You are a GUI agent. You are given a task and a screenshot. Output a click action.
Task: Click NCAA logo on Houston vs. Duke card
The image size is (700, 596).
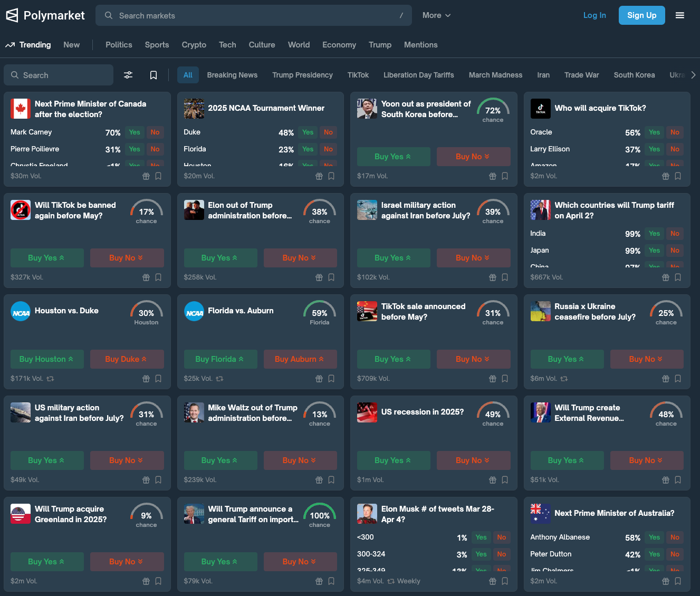[21, 311]
